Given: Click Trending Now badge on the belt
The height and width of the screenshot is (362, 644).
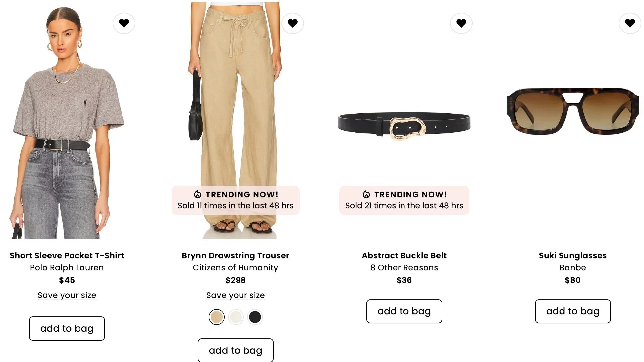Looking at the screenshot, I should 404,200.
